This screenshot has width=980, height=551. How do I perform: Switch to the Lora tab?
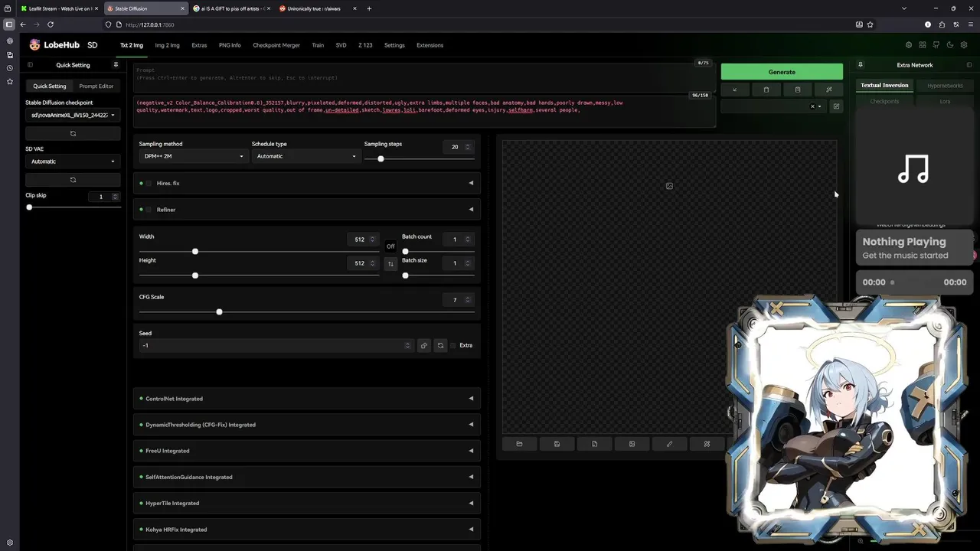[x=945, y=101]
